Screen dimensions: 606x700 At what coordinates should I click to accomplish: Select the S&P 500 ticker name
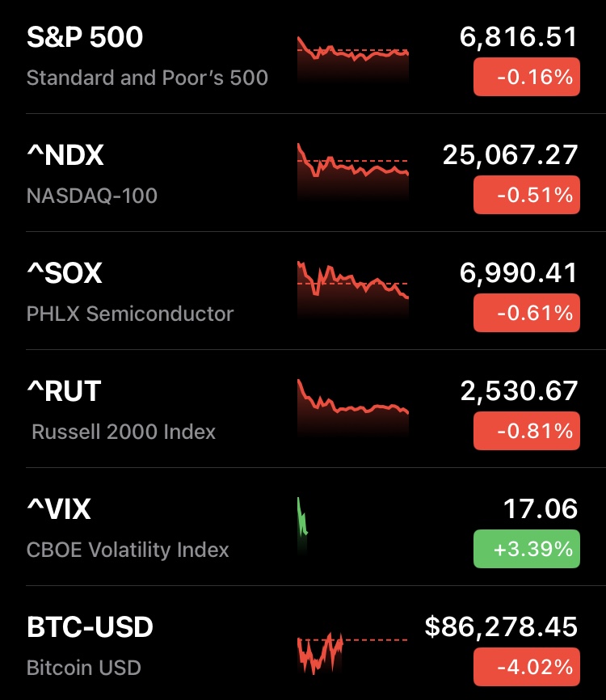(85, 37)
